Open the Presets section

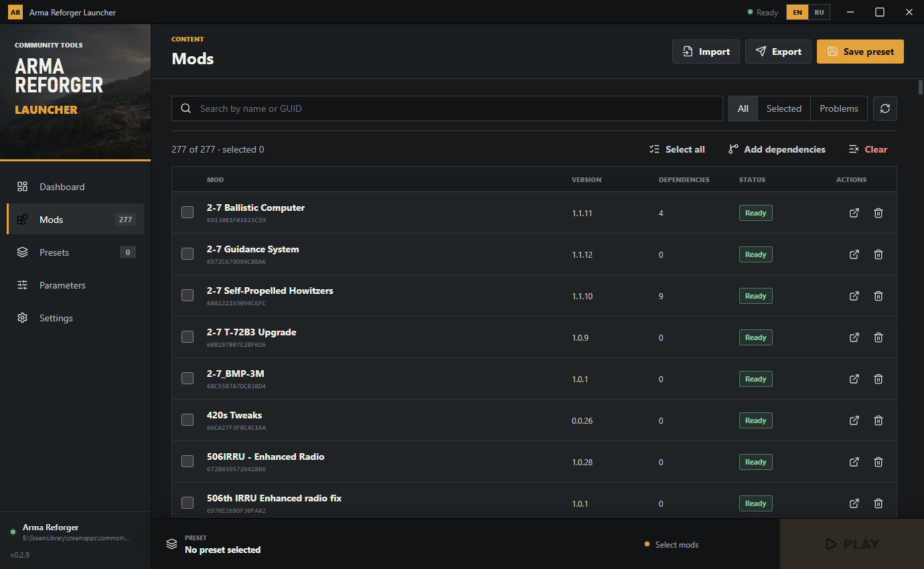coord(75,252)
